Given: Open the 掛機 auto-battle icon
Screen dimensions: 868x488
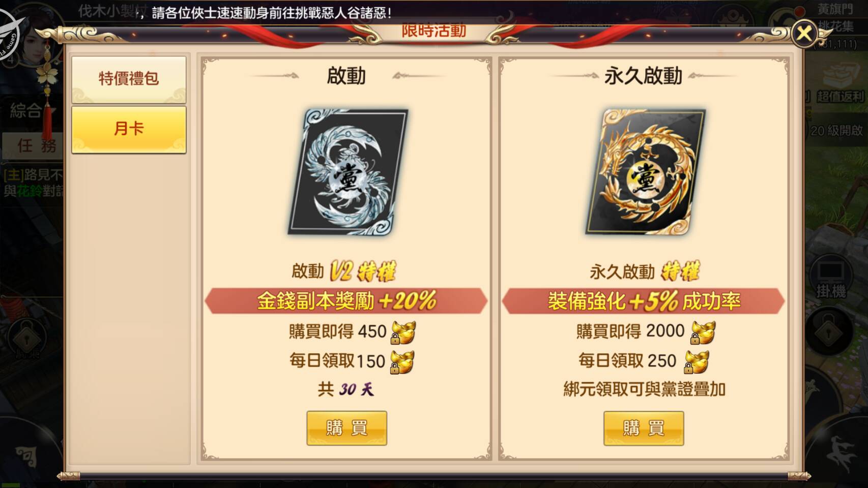Looking at the screenshot, I should click(830, 279).
